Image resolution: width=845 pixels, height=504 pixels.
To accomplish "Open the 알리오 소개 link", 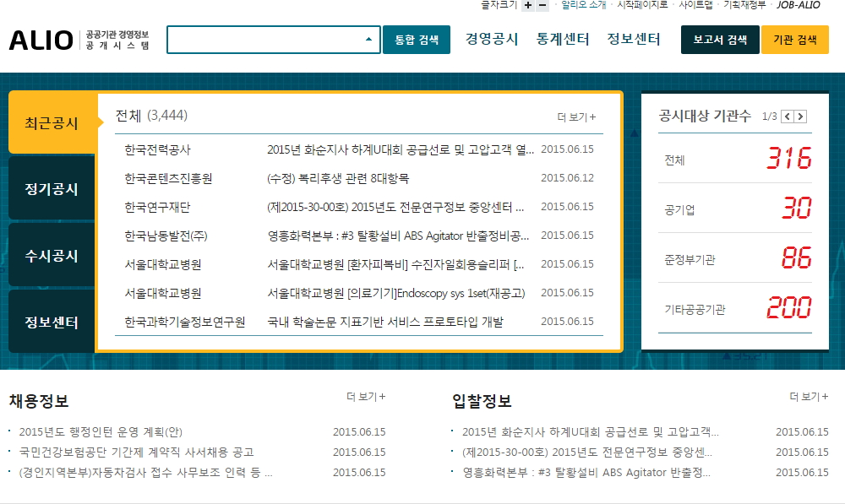I will (584, 5).
